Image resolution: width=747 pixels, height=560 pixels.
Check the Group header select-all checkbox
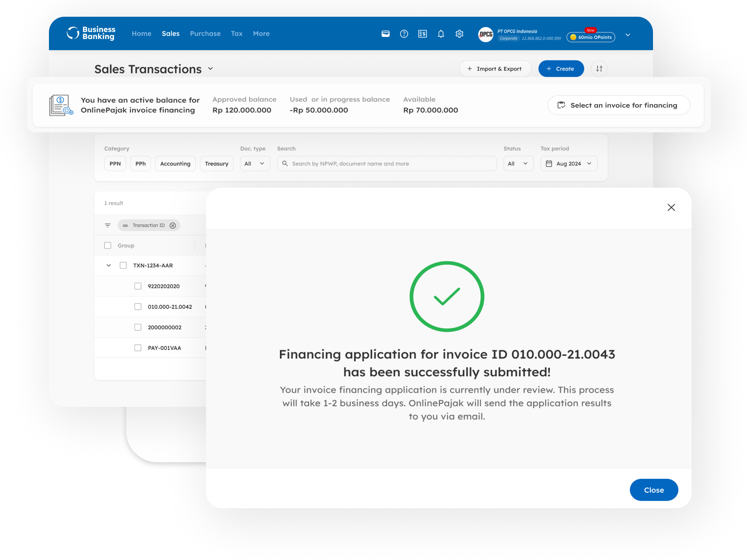click(x=108, y=245)
